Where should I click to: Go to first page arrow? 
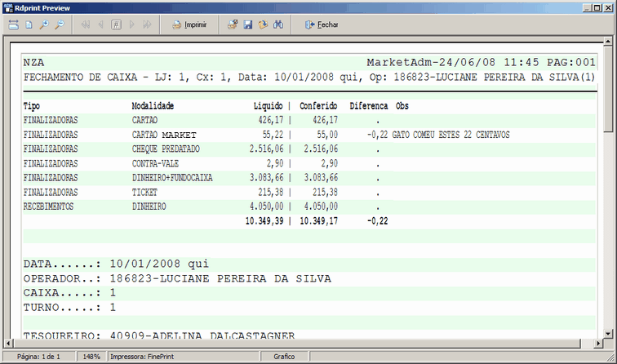coord(86,24)
